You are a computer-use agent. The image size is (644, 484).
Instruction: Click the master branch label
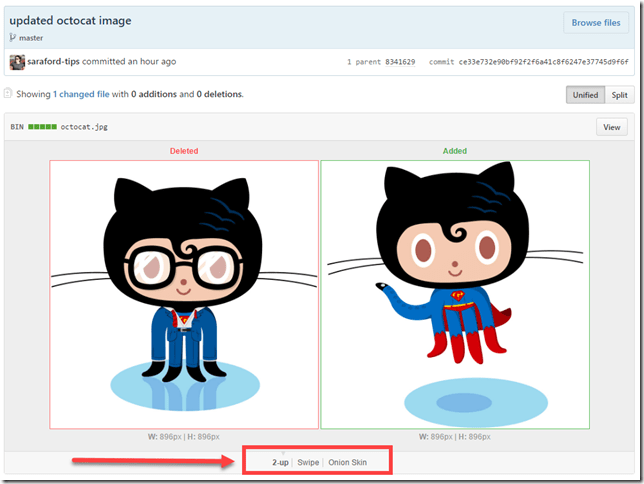pyautogui.click(x=31, y=38)
